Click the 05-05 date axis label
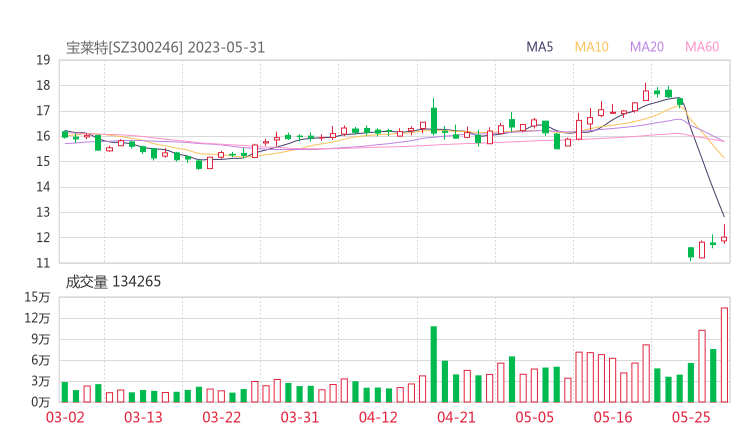740x440 pixels. pyautogui.click(x=535, y=417)
